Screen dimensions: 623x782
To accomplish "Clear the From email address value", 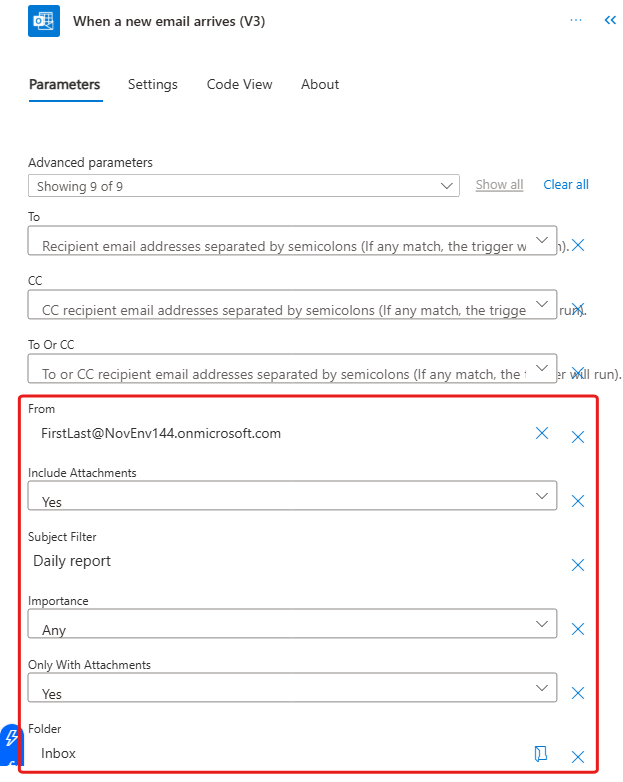I will point(542,433).
